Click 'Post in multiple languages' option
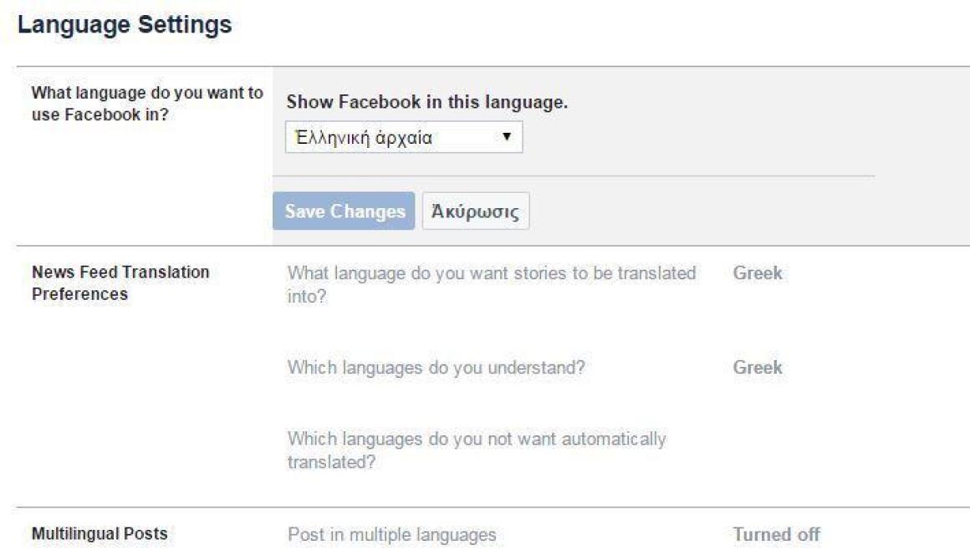970x560 pixels. click(392, 535)
